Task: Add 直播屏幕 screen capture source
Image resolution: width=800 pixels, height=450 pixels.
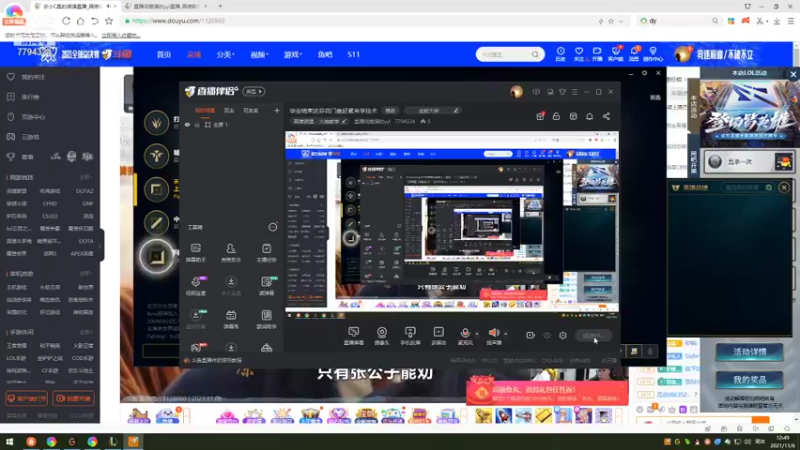Action: click(354, 336)
